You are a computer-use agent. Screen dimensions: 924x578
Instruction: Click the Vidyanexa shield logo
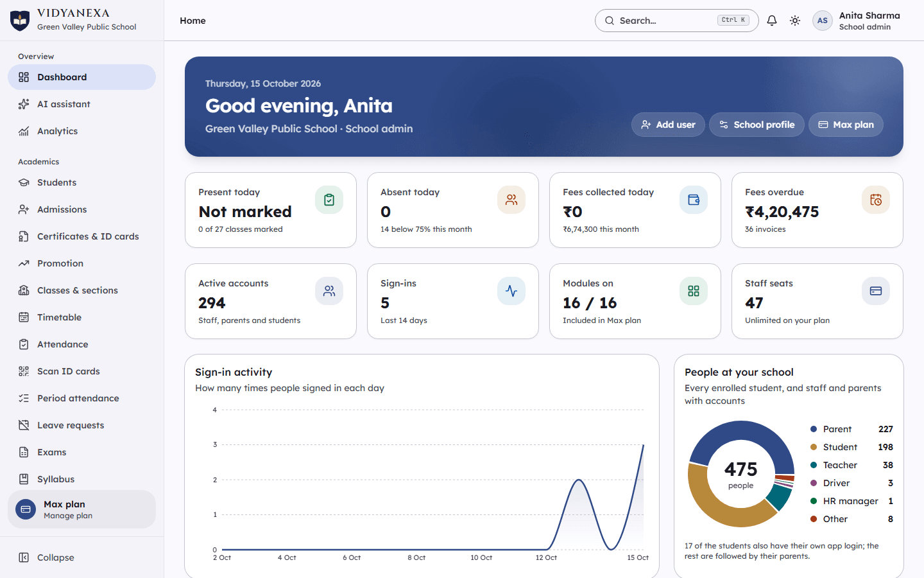coord(20,21)
